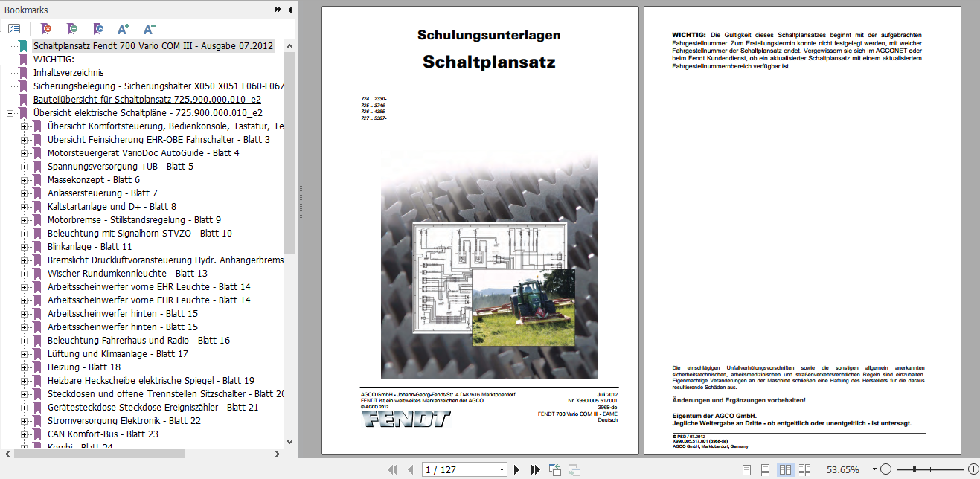Add a new bookmark with the toolbar icon

tap(72, 29)
